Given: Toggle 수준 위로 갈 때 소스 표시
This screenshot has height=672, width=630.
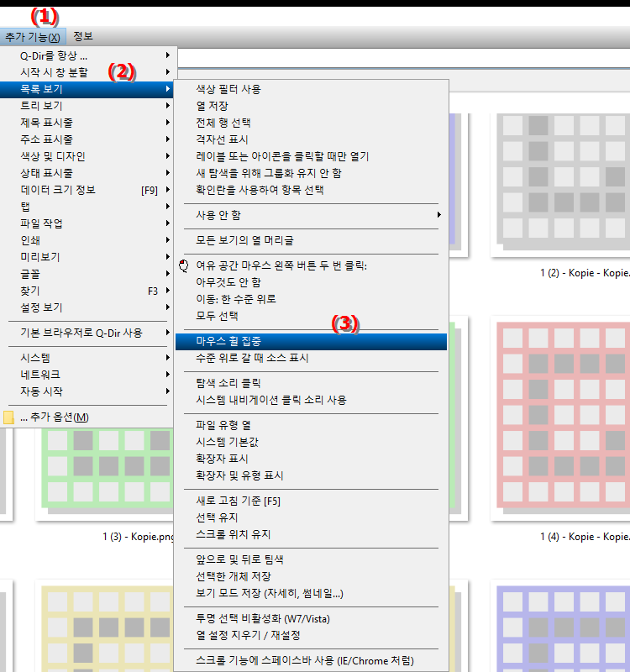Looking at the screenshot, I should 311,358.
